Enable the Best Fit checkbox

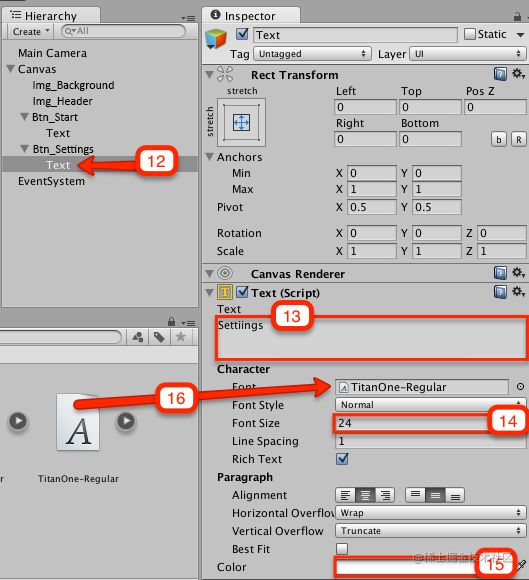pyautogui.click(x=342, y=549)
